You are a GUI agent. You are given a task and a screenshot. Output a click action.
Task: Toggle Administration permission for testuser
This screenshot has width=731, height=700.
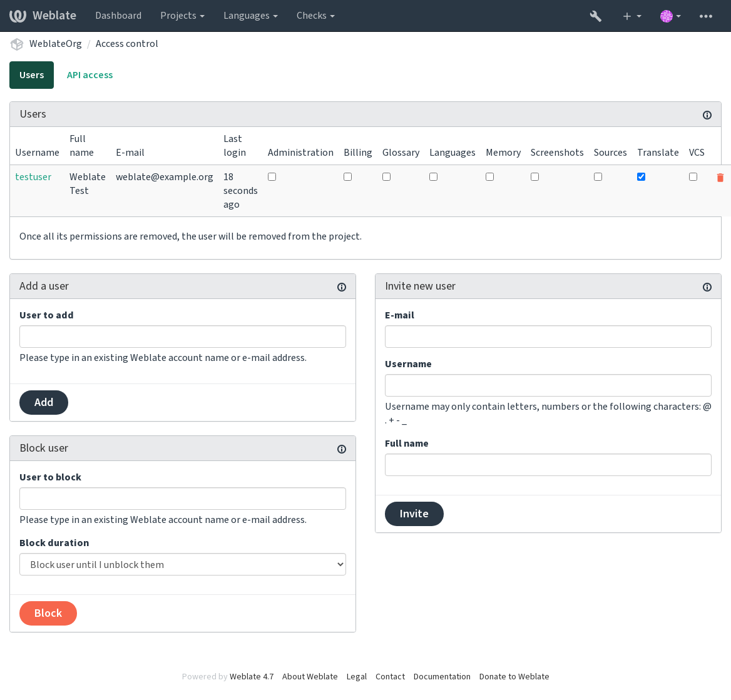pos(272,176)
